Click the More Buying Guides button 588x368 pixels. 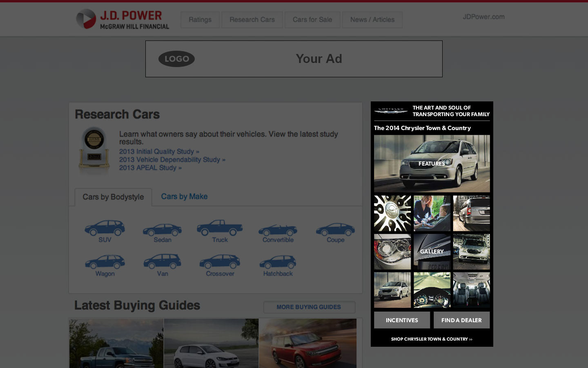tap(309, 307)
